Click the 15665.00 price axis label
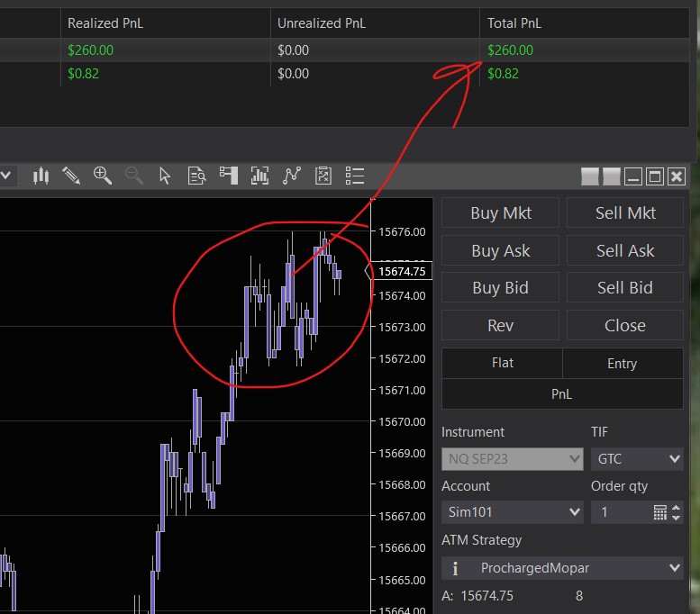This screenshot has height=614, width=700. (402, 580)
